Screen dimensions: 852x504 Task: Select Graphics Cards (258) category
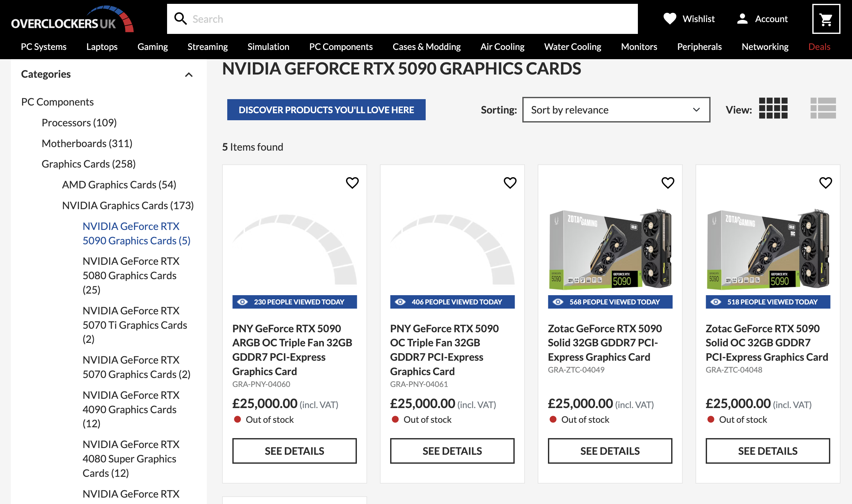click(89, 164)
